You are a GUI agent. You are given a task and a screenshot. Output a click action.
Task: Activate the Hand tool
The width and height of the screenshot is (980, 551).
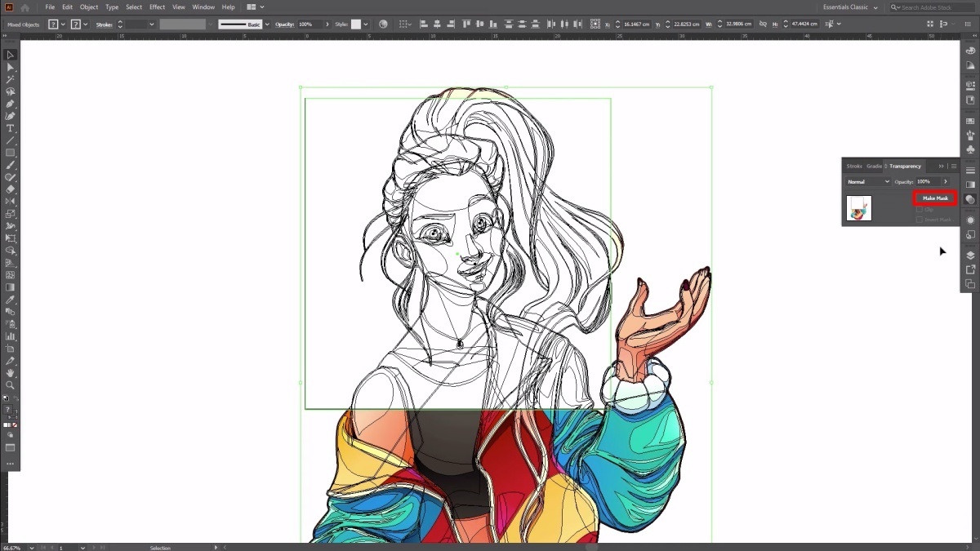coord(11,373)
